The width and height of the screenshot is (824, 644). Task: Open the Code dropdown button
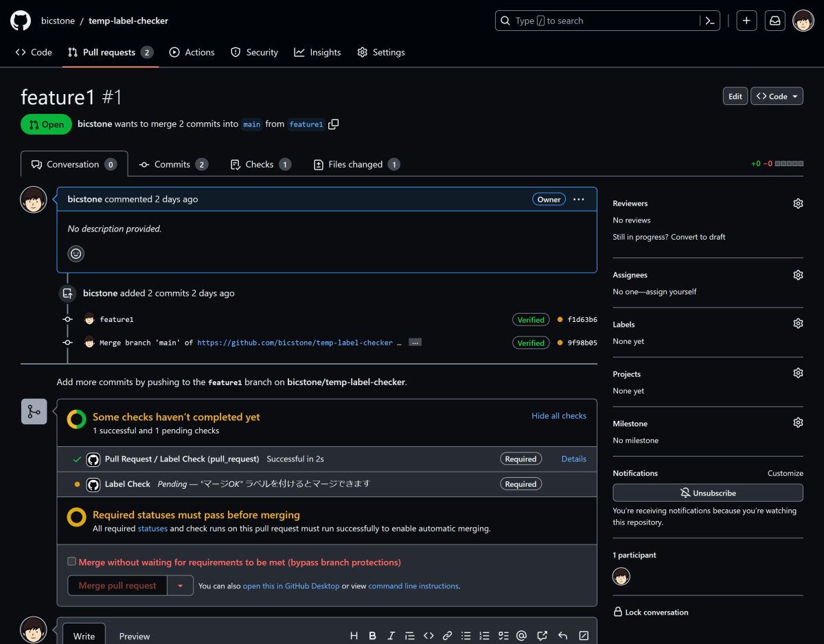777,96
